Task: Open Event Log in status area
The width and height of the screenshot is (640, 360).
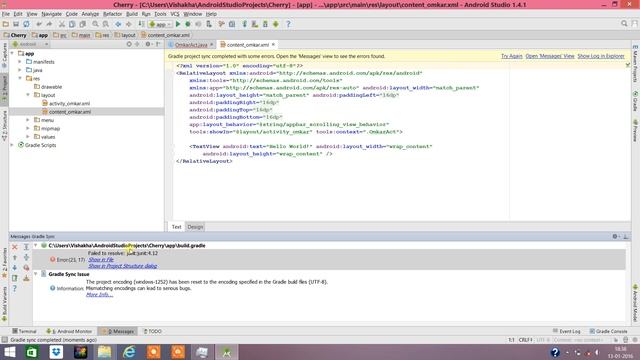Action: [x=567, y=331]
